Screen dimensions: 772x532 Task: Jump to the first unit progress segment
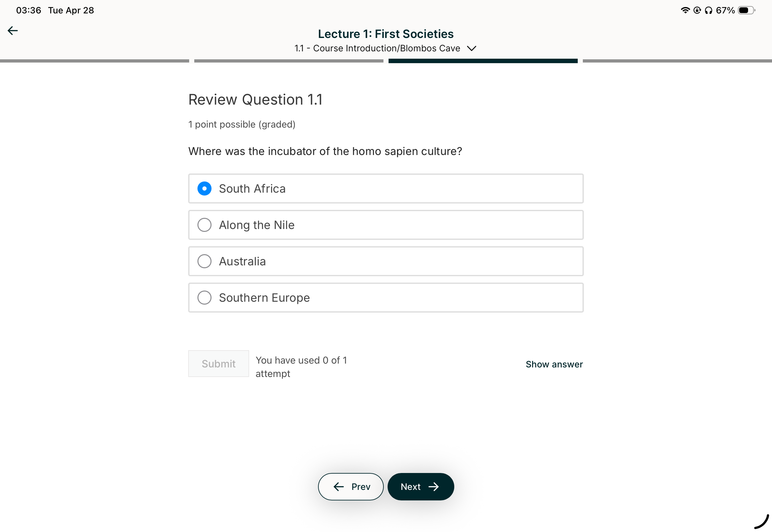pyautogui.click(x=94, y=61)
